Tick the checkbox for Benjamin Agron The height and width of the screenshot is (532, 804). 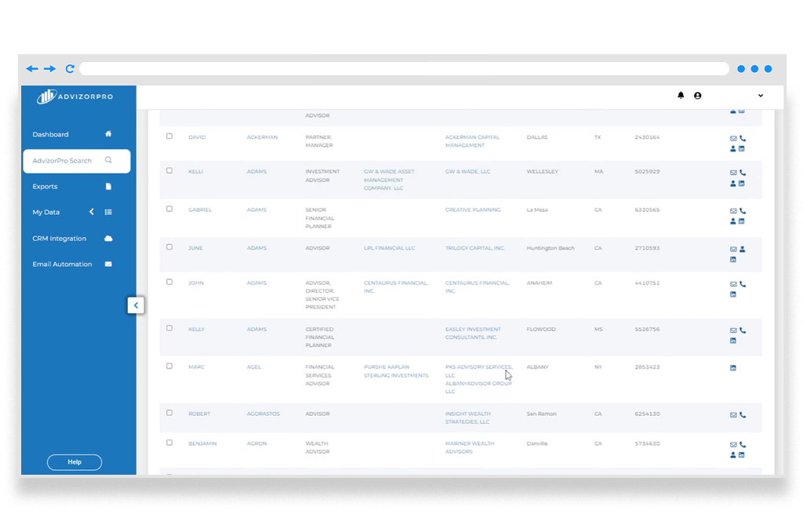coord(170,443)
